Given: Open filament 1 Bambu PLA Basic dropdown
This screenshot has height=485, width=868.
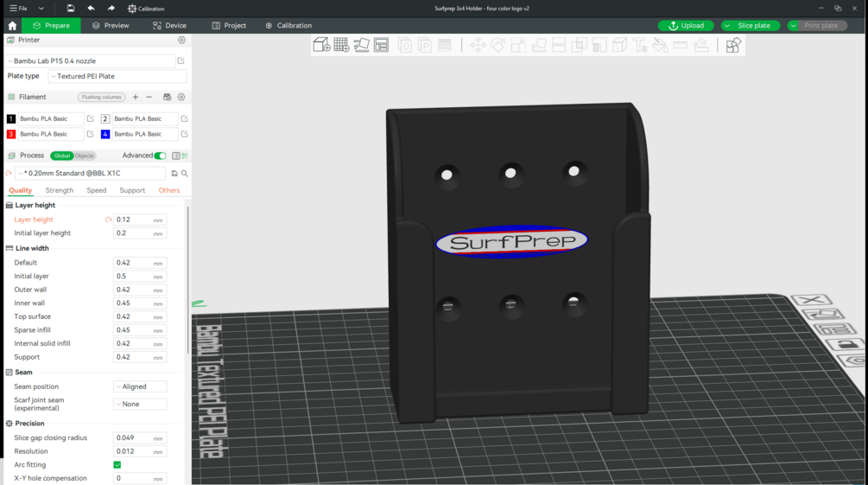Looking at the screenshot, I should pos(50,118).
